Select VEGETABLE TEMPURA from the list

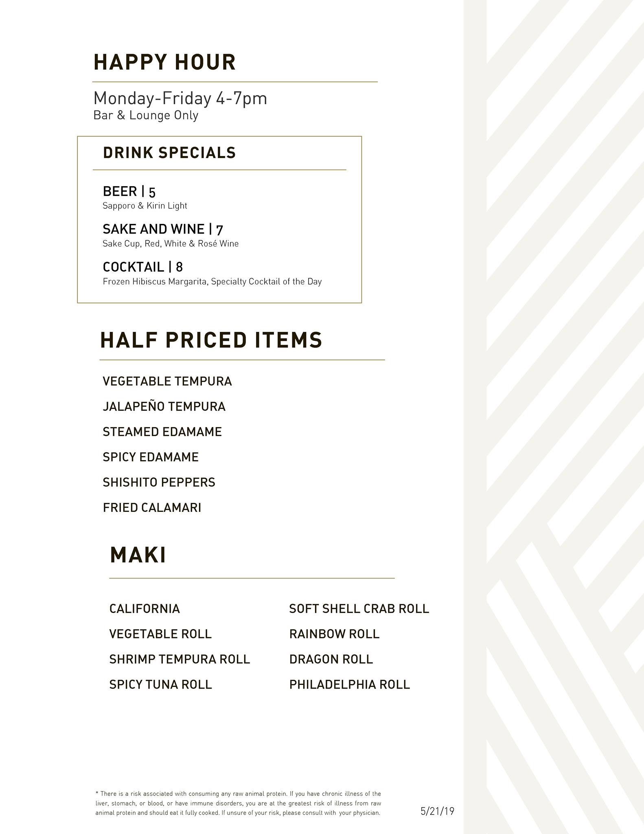coord(167,382)
